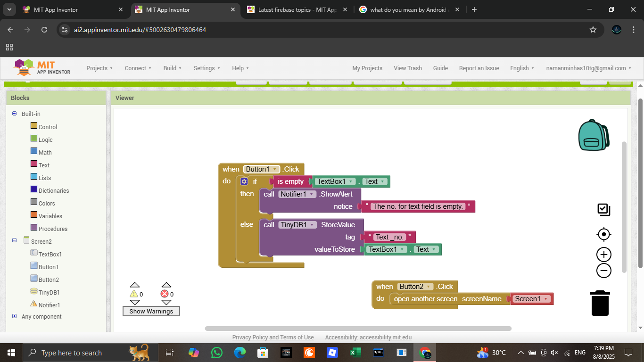
Task: Toggle the workspace multi-select checkbox icon
Action: click(603, 210)
